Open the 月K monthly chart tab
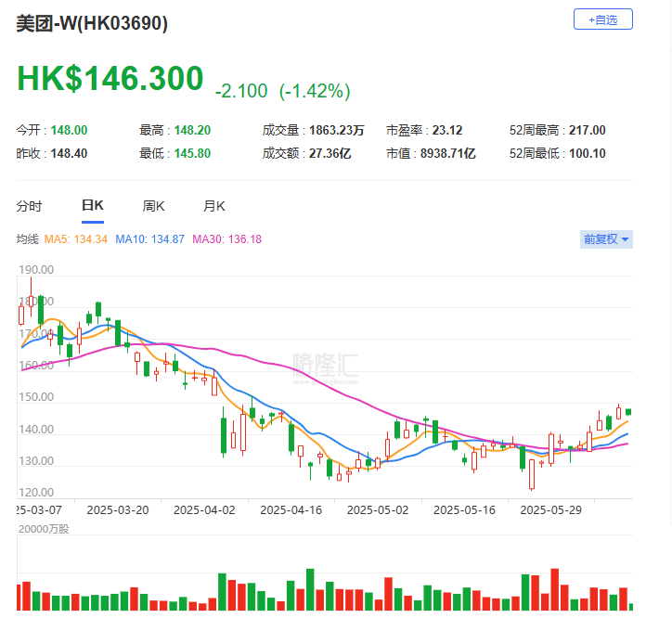Screen dimensions: 672x631 [x=213, y=206]
